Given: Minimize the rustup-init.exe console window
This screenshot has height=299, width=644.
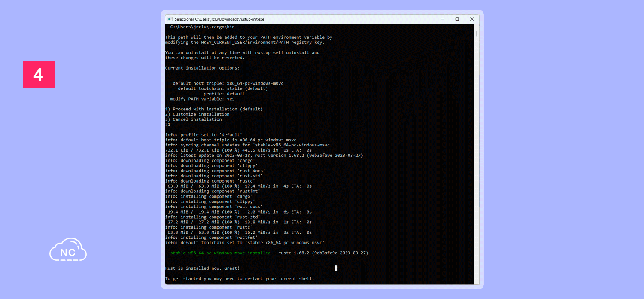Looking at the screenshot, I should 442,19.
